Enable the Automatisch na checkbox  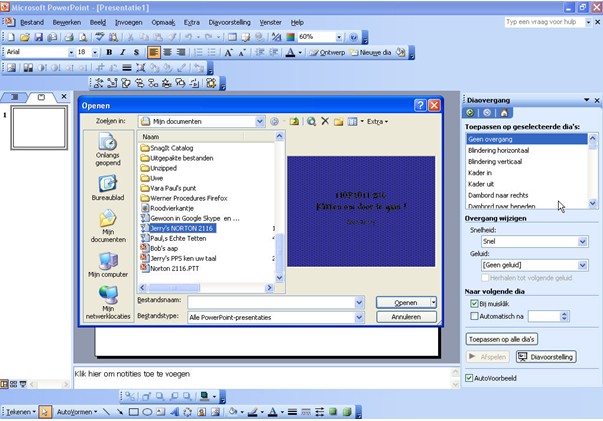point(474,316)
